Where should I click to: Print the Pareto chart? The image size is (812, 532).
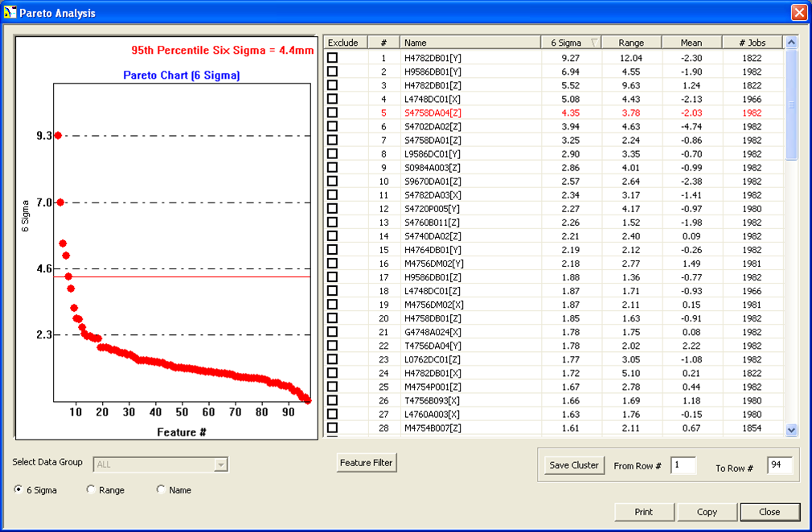click(x=643, y=512)
